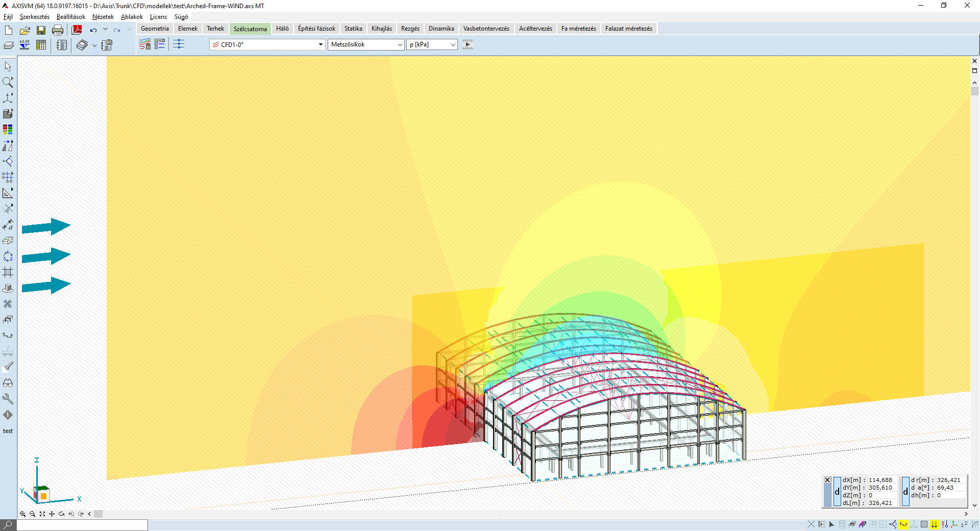Select the Zoom magnifier tool
Image resolution: width=980 pixels, height=531 pixels.
[8, 82]
